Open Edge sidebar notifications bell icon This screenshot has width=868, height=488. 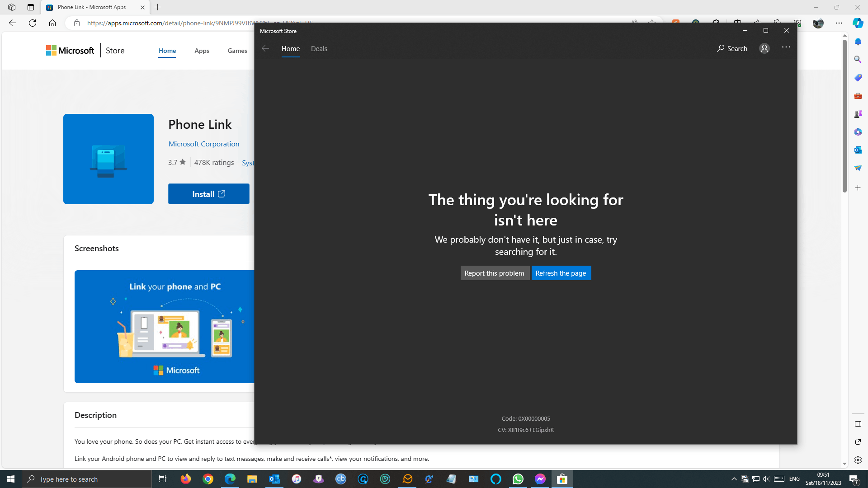(858, 42)
